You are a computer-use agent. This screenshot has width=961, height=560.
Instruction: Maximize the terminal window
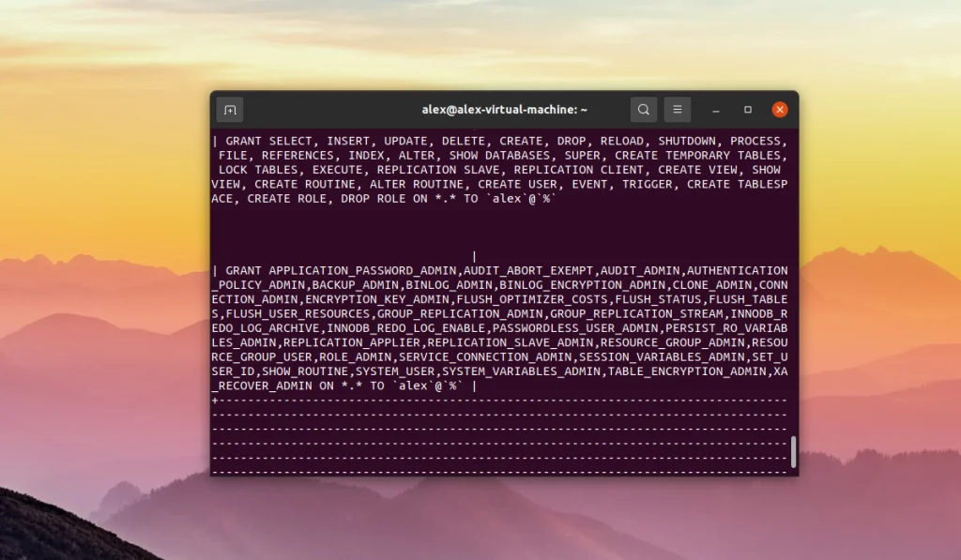[x=747, y=109]
